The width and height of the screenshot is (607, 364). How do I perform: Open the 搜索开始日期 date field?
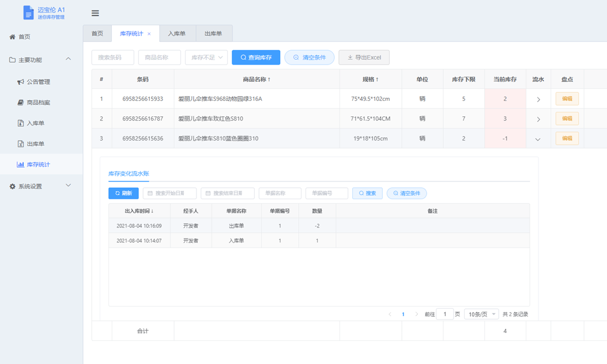click(x=169, y=193)
